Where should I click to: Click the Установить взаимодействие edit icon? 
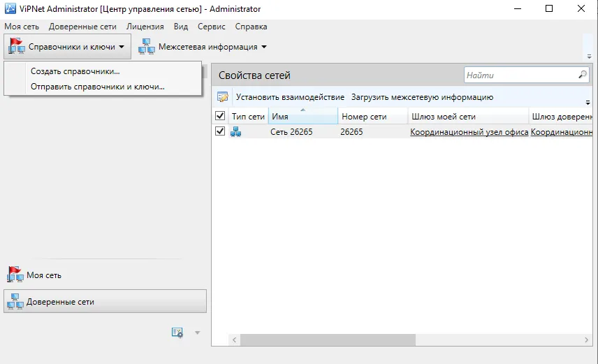tap(223, 97)
